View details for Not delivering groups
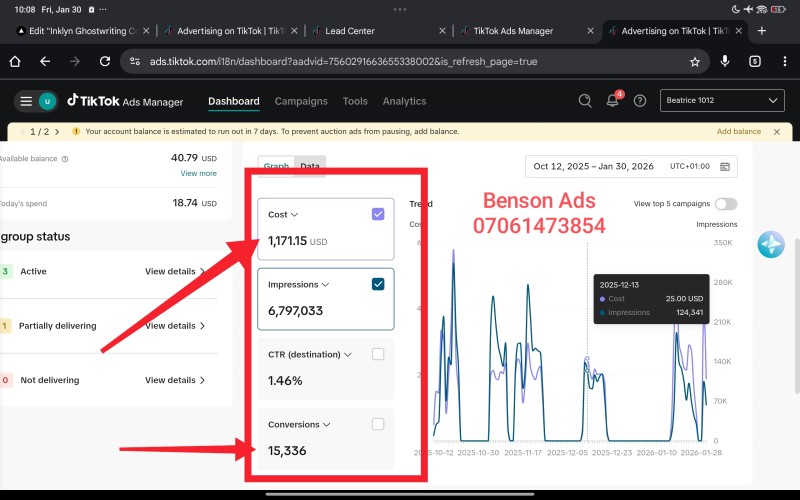Image resolution: width=800 pixels, height=500 pixels. click(x=174, y=380)
